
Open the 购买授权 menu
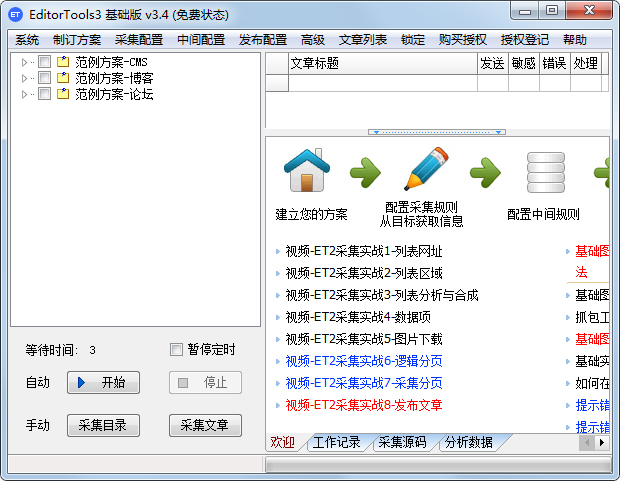463,40
